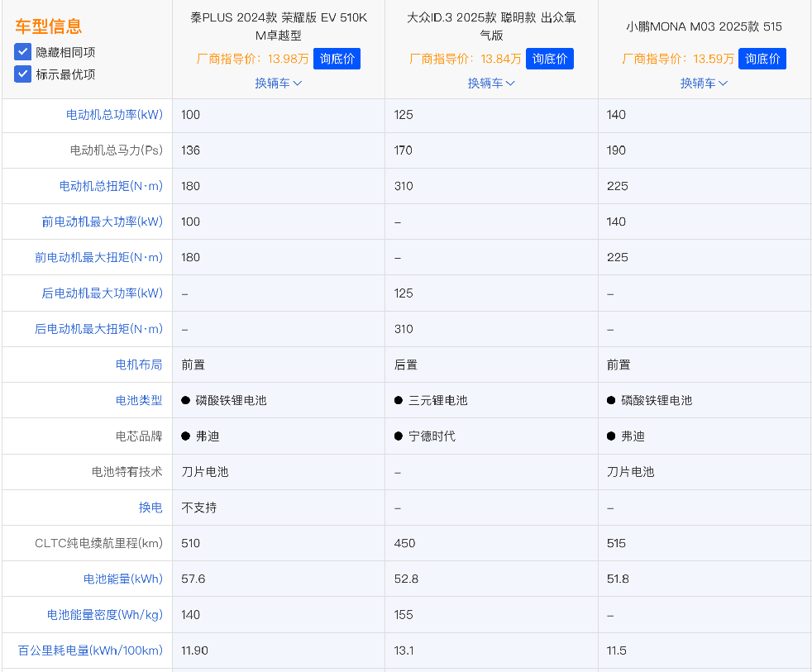Screen dimensions: 812x672
Task: Click 询底价 for 秦PLUS 2024款
Action: click(x=337, y=59)
